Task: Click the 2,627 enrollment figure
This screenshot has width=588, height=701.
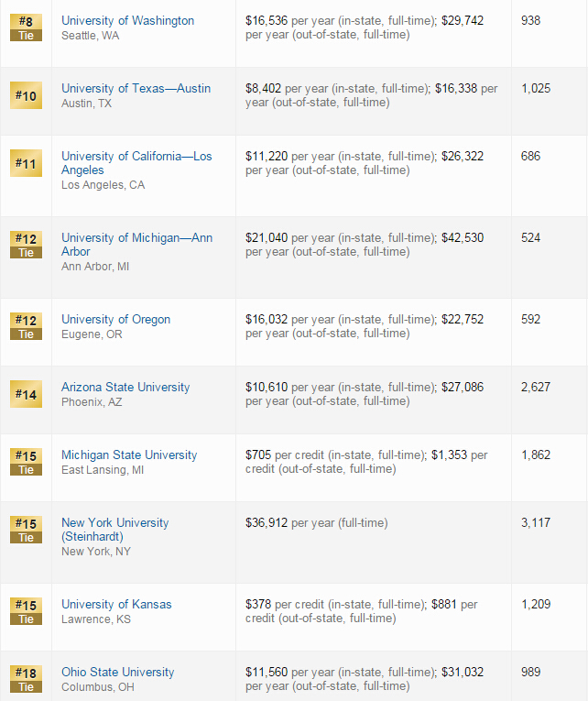Action: tap(536, 387)
